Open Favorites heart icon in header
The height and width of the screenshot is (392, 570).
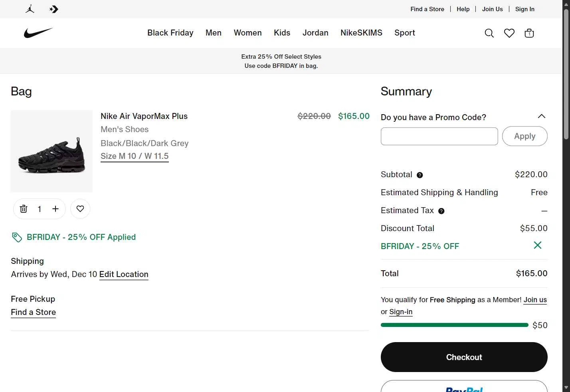pos(509,33)
